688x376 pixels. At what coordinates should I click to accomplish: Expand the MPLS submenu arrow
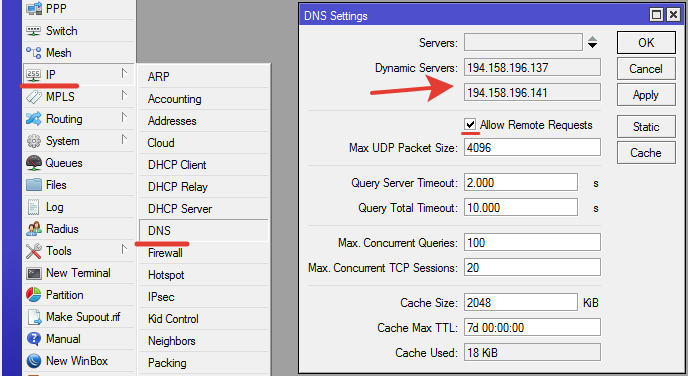coord(125,95)
